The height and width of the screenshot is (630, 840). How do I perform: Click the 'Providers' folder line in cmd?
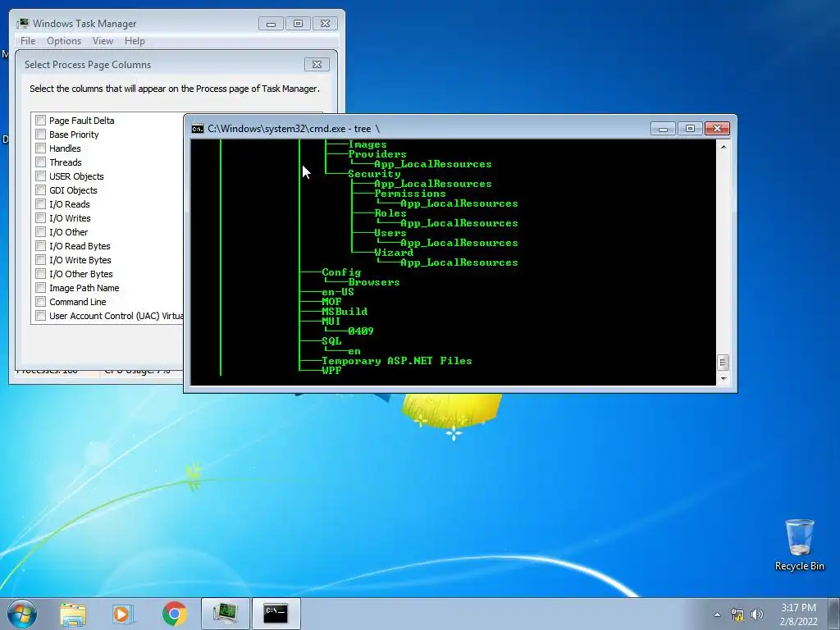pos(377,153)
